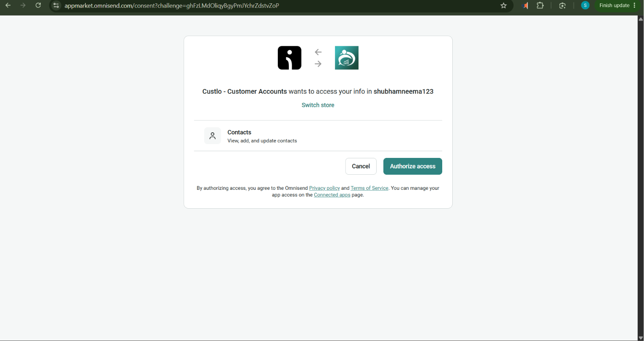Go back with the browser back arrow
The height and width of the screenshot is (341, 644).
pyautogui.click(x=8, y=5)
